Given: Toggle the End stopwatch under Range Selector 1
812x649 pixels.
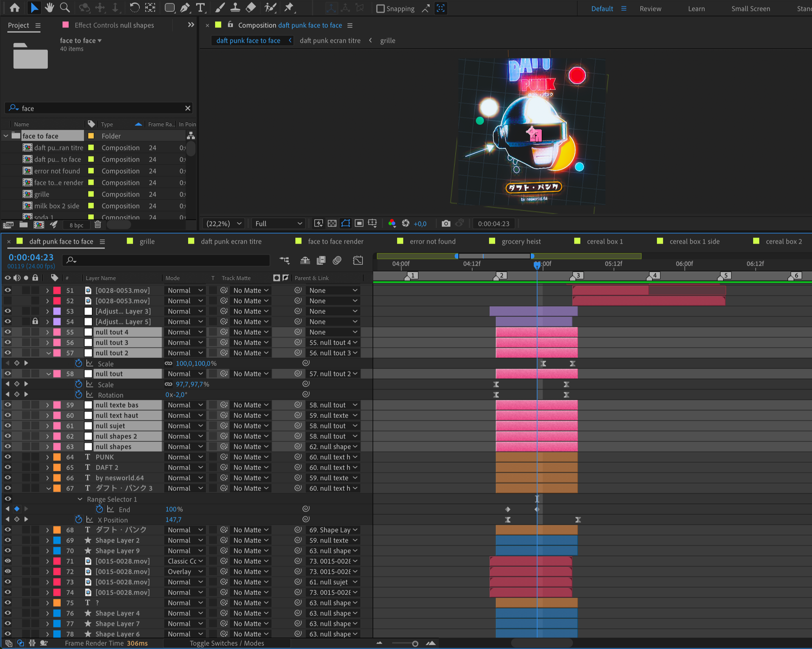Looking at the screenshot, I should pos(99,509).
